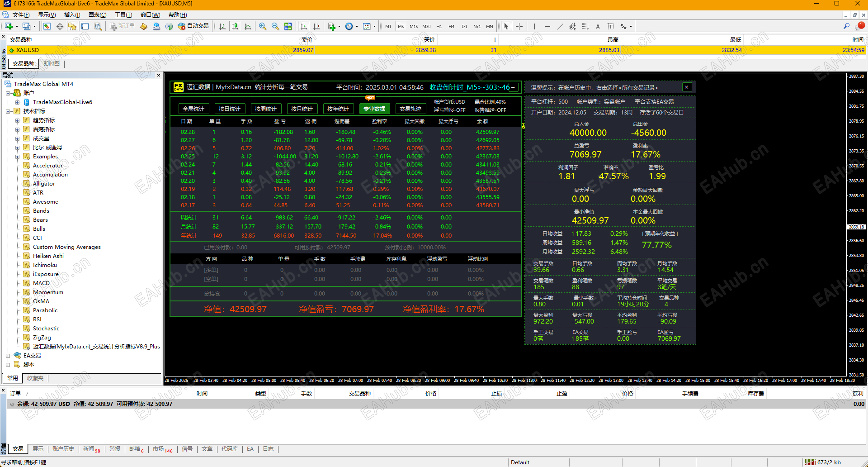Image resolution: width=868 pixels, height=467 pixels.
Task: Switch chart to candlesticks icon
Action: [235, 26]
